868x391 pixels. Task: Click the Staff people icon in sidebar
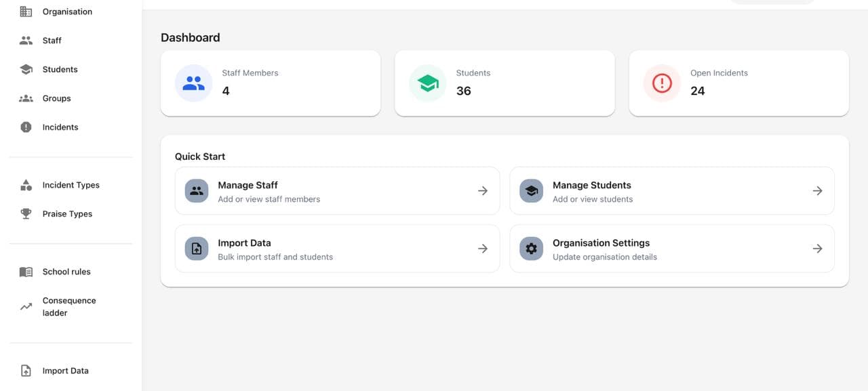(26, 40)
